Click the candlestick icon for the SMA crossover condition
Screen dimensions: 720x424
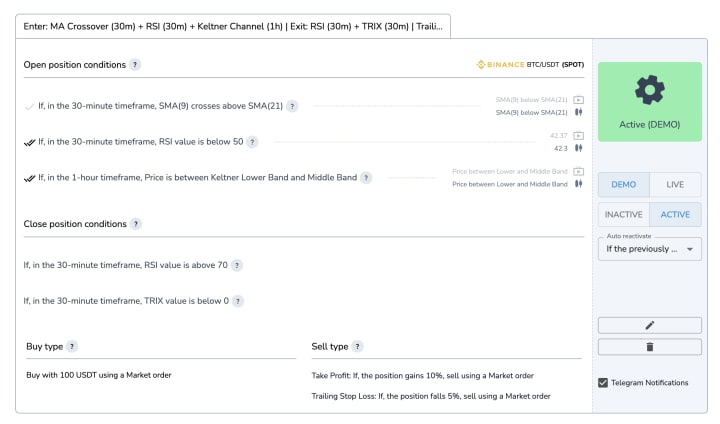tap(579, 112)
